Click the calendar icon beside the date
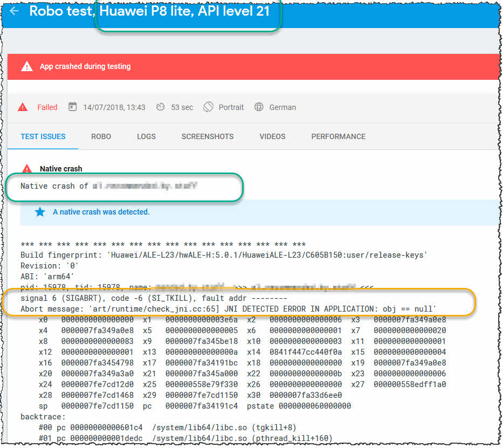 pyautogui.click(x=72, y=107)
